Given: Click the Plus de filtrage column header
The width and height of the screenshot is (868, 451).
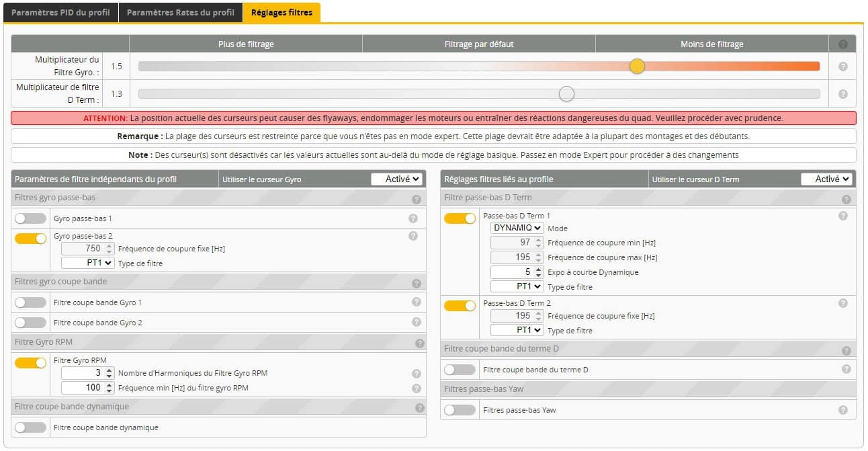Looking at the screenshot, I should (246, 44).
